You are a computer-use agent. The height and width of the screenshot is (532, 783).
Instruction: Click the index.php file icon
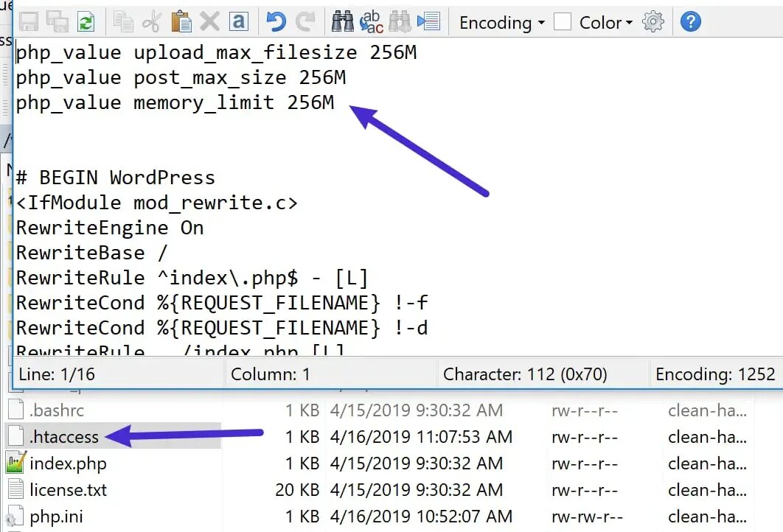15,463
